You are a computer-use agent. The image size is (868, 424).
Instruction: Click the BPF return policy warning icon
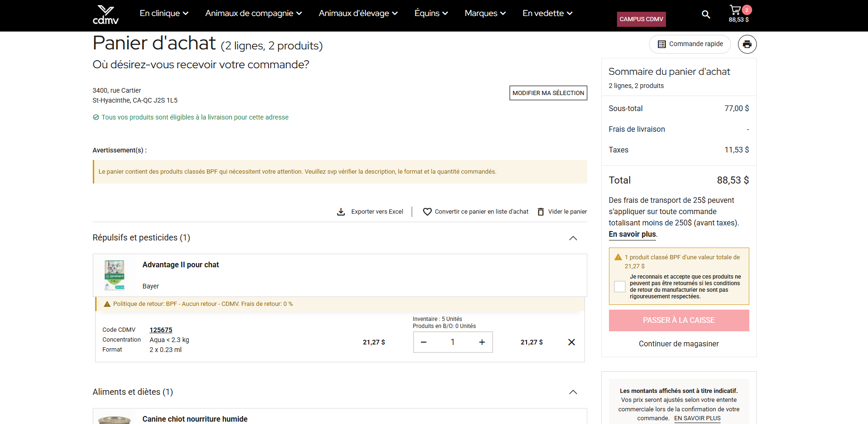point(107,304)
